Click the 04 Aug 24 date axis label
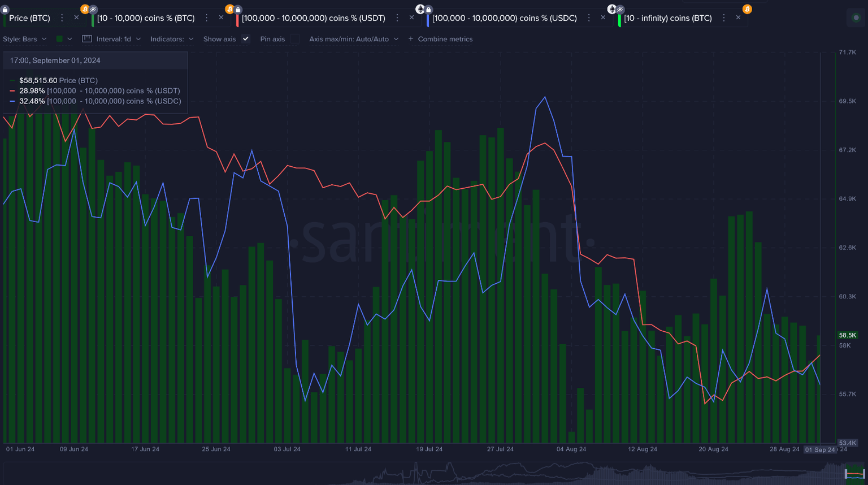This screenshot has height=485, width=868. click(x=571, y=449)
